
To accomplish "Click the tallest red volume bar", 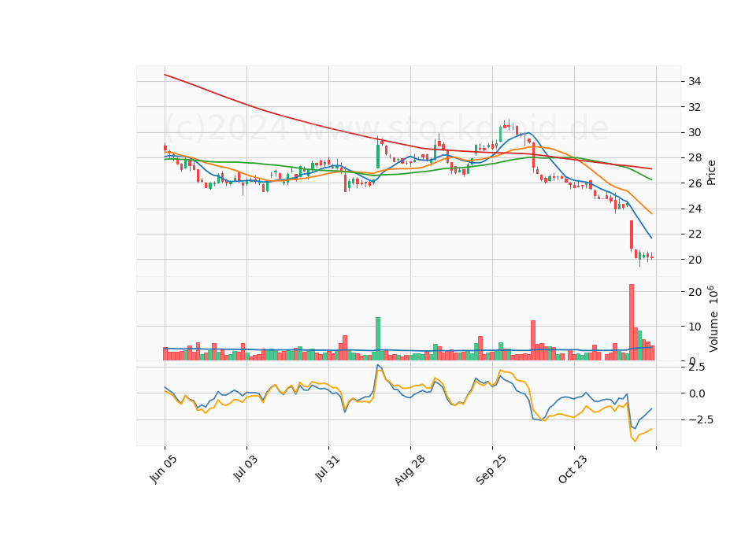I will click(632, 323).
